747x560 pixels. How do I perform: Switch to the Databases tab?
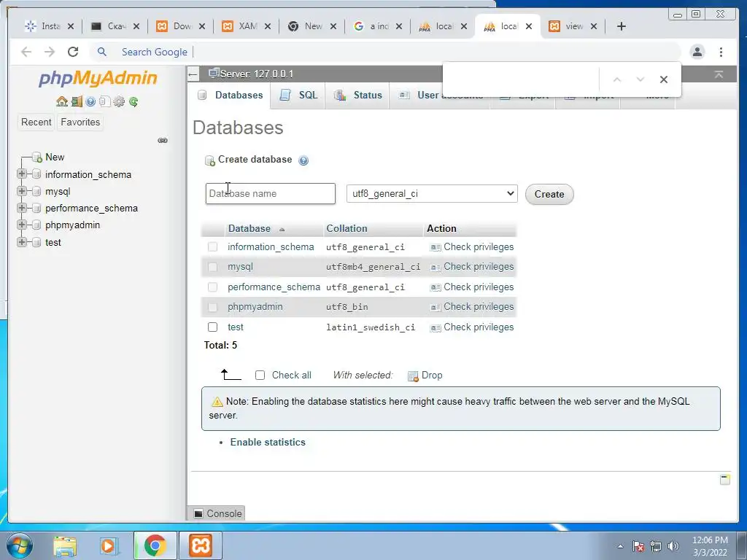pos(230,96)
